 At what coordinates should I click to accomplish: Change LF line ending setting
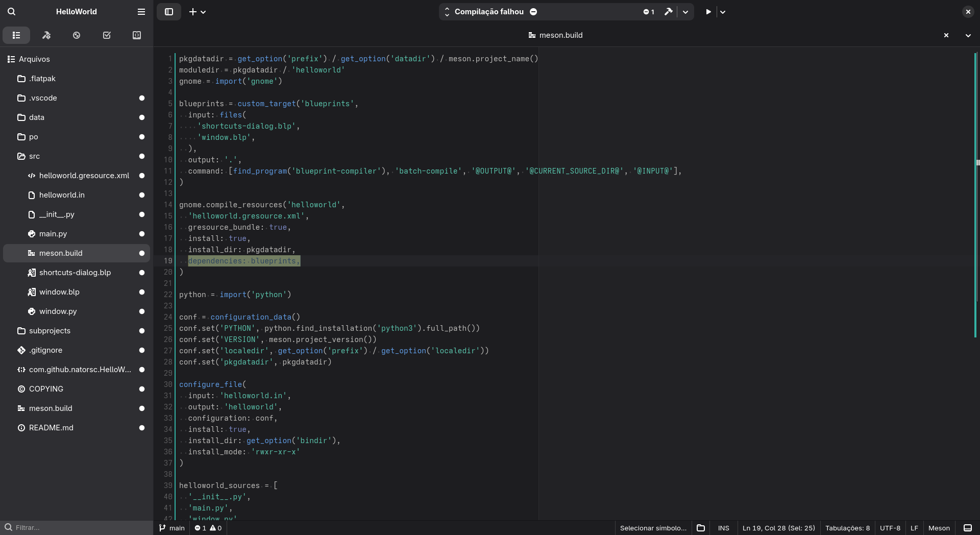914,528
